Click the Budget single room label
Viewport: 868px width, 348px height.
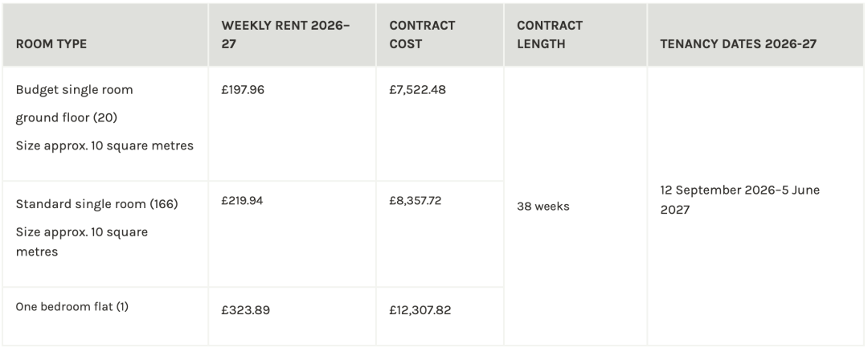pyautogui.click(x=75, y=90)
